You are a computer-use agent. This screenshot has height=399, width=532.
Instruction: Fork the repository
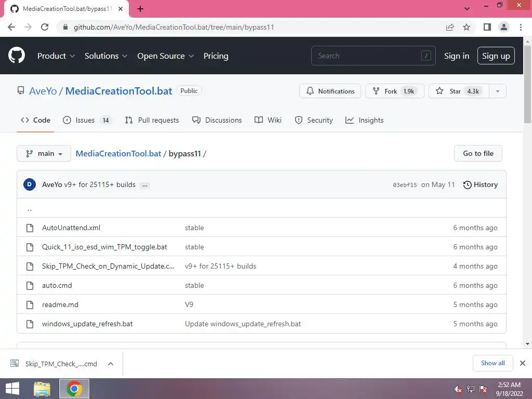[x=395, y=91]
